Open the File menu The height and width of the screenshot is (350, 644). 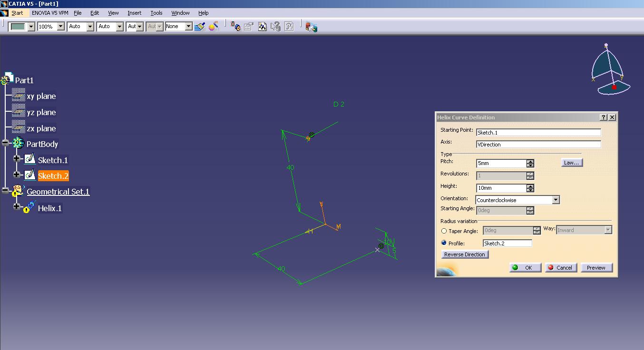coord(78,13)
